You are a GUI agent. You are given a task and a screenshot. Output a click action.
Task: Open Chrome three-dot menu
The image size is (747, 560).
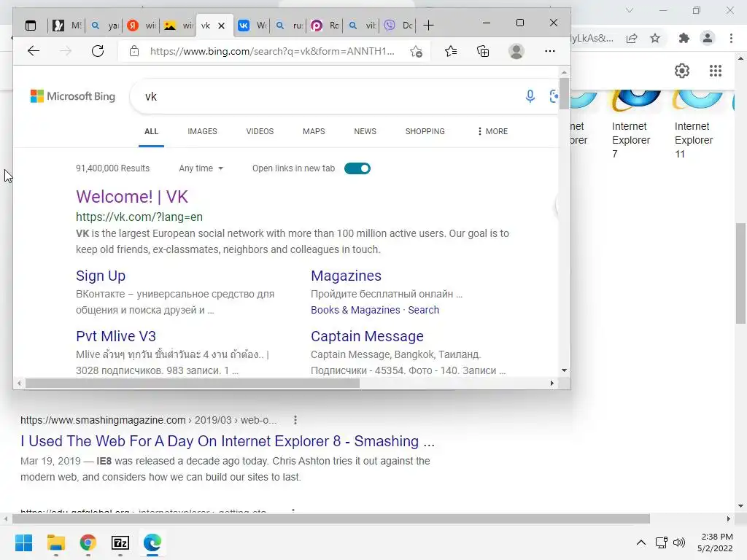point(731,38)
